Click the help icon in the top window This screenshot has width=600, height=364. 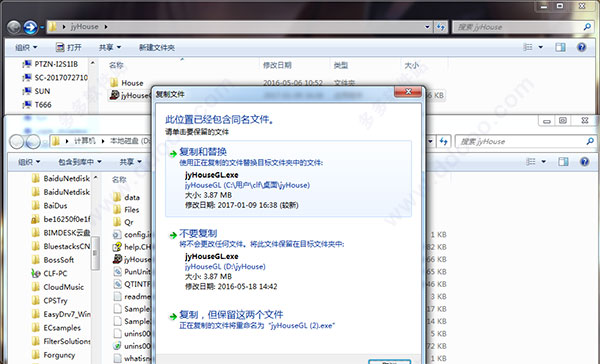[582, 47]
